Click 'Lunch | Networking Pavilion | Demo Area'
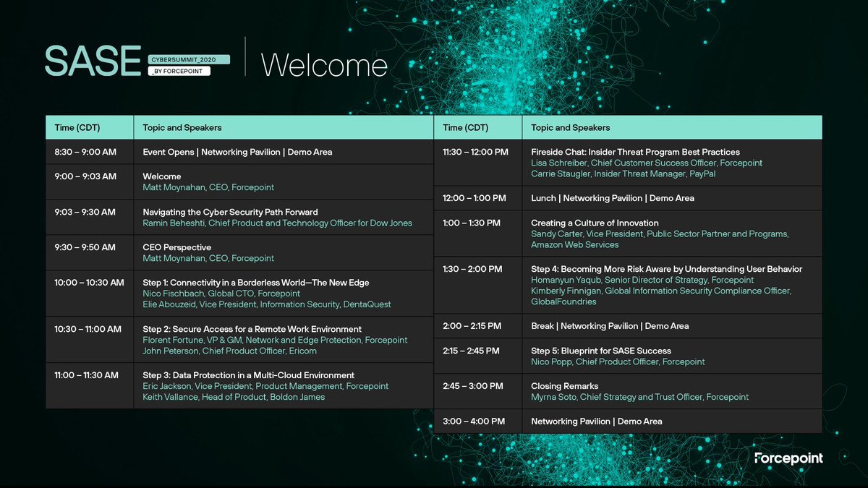The height and width of the screenshot is (488, 868). click(613, 198)
